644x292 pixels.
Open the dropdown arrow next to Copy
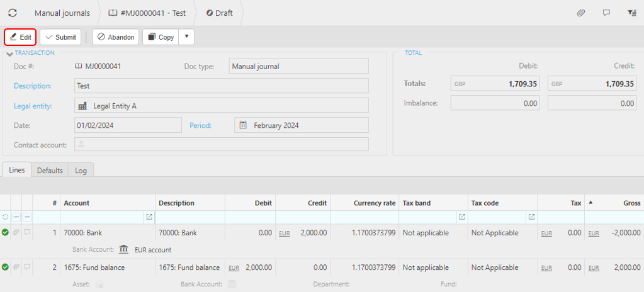point(186,37)
